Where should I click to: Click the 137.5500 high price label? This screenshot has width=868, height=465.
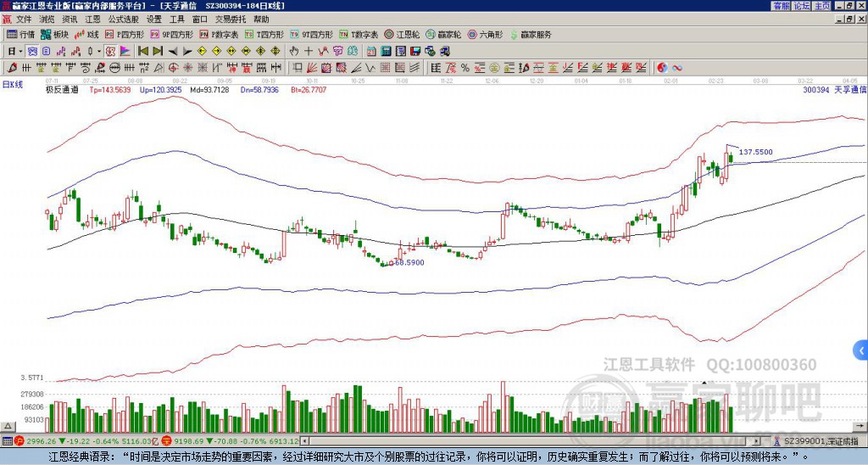(x=755, y=152)
